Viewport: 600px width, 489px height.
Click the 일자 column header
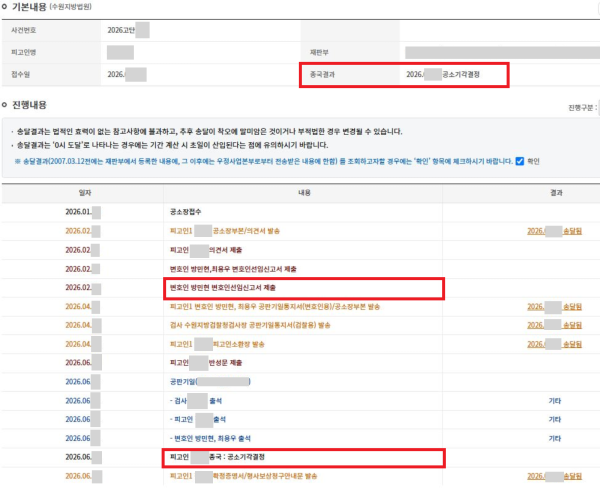click(85, 193)
